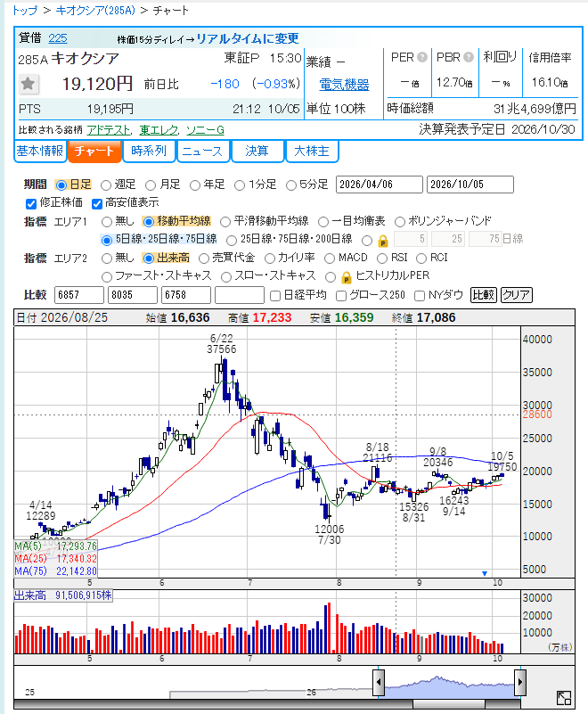Click the lock icon next to ヒストリカルPER
This screenshot has height=714, width=588.
(x=347, y=277)
